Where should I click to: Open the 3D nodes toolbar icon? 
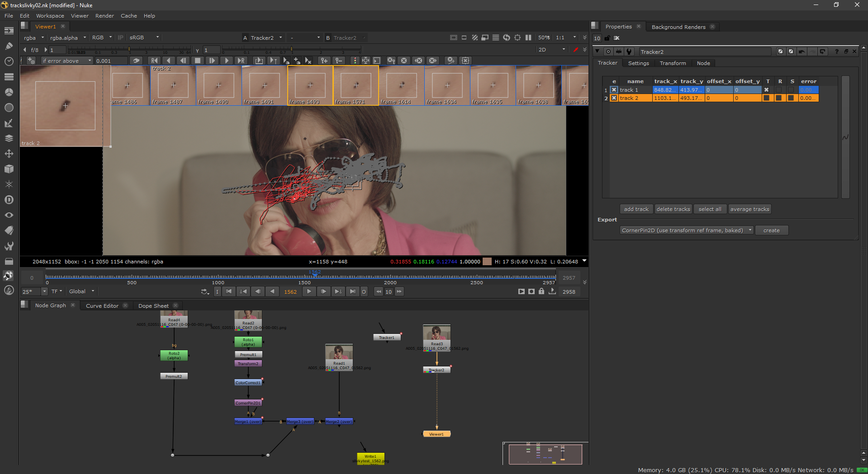(x=9, y=169)
